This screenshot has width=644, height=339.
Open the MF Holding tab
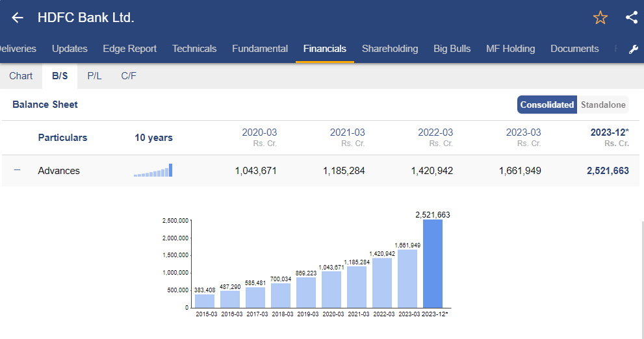point(510,49)
